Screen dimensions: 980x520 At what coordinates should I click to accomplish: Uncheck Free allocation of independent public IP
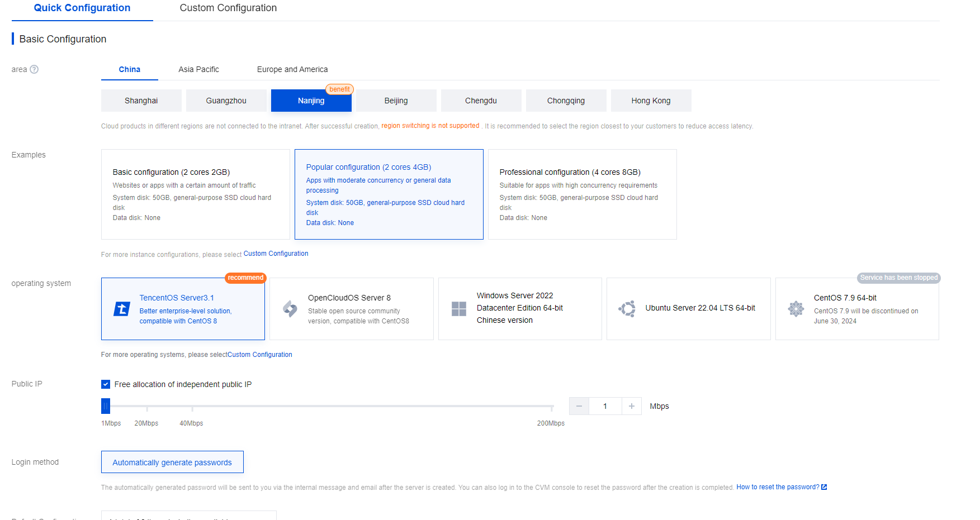[106, 384]
